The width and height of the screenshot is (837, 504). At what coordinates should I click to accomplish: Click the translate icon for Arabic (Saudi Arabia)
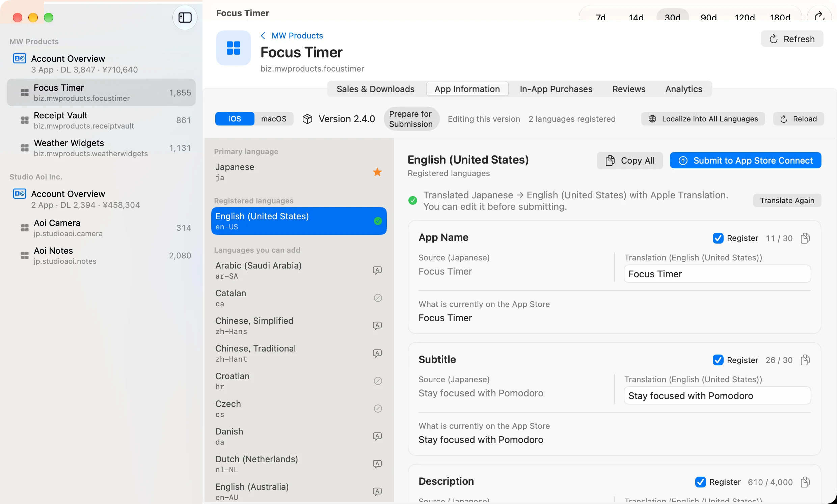[377, 270]
